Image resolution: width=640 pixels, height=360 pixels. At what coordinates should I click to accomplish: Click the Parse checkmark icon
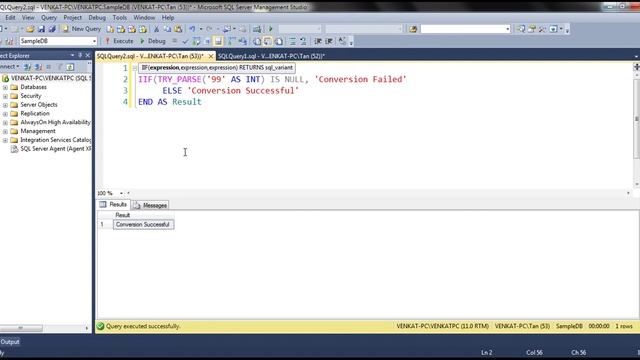(x=185, y=41)
